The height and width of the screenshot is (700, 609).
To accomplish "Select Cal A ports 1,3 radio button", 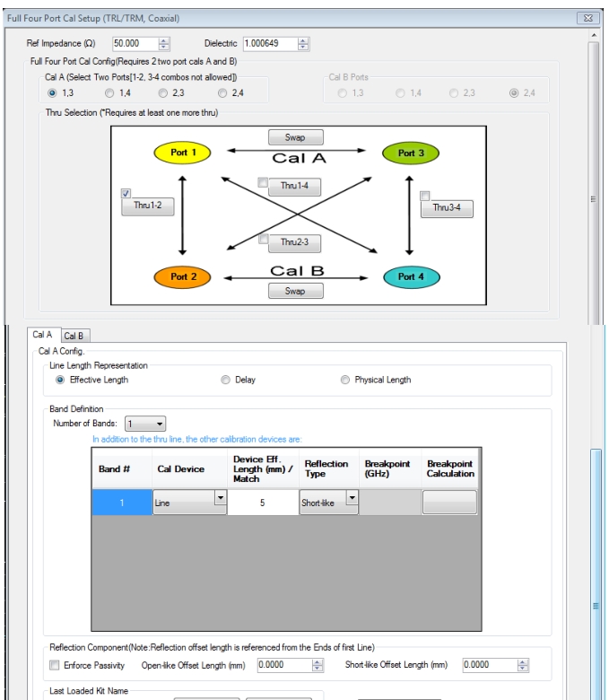I will click(52, 92).
